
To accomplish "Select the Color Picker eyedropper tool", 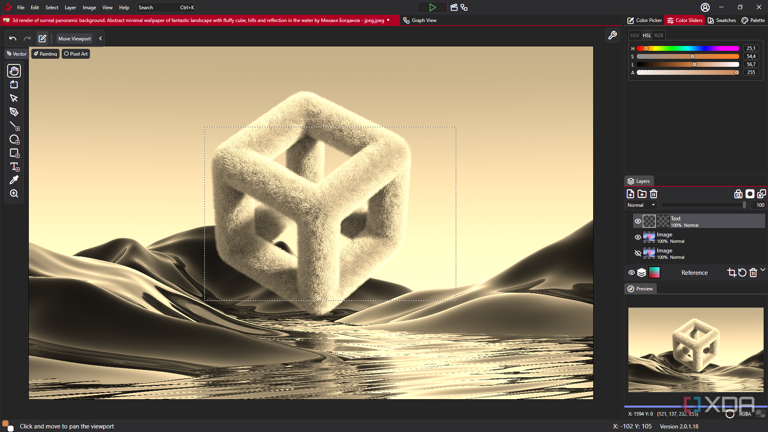I will tap(14, 180).
